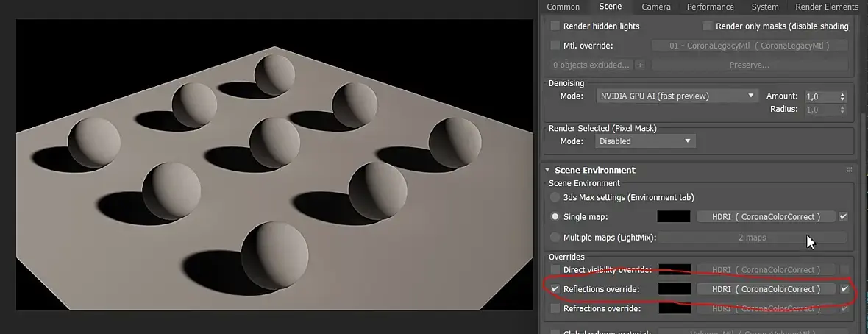Image resolution: width=868 pixels, height=334 pixels.
Task: Click the 01 - CoronaLegacyMtl material button
Action: point(750,46)
